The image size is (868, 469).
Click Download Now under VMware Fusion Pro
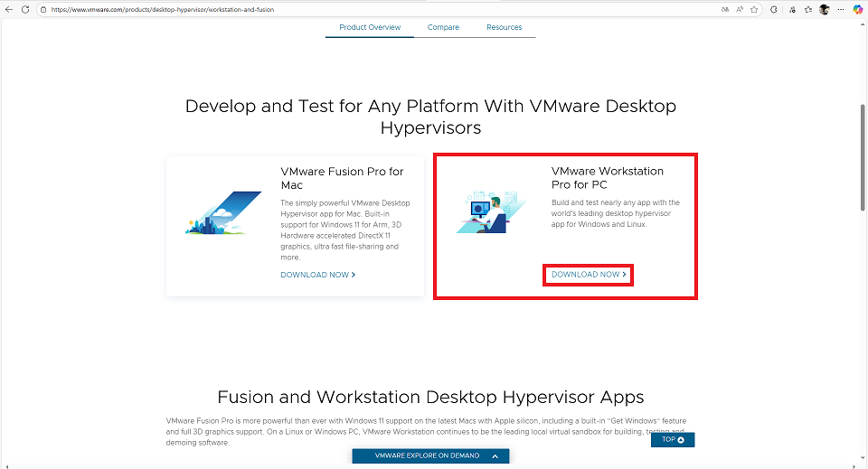pos(317,275)
